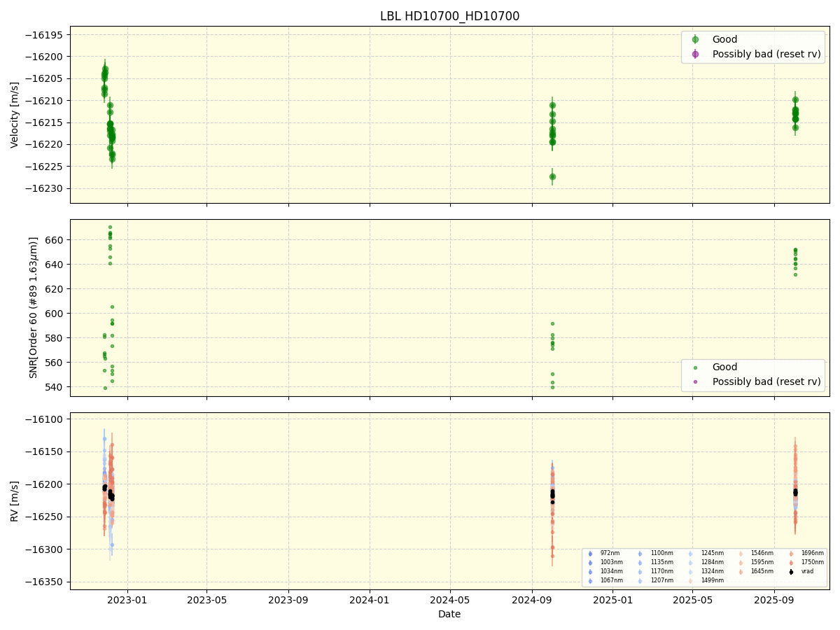Click the 1034nm legend label
Screen dimensions: 840x630
pos(612,571)
